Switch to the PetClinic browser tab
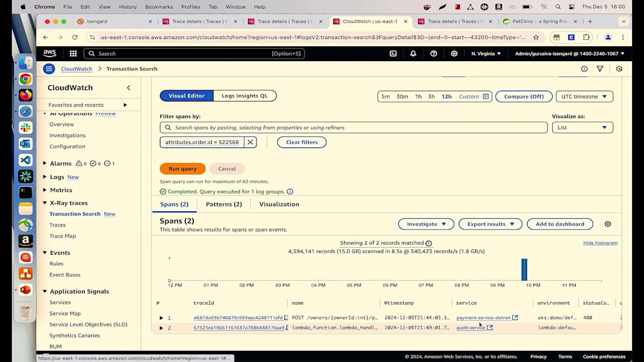 (539, 21)
